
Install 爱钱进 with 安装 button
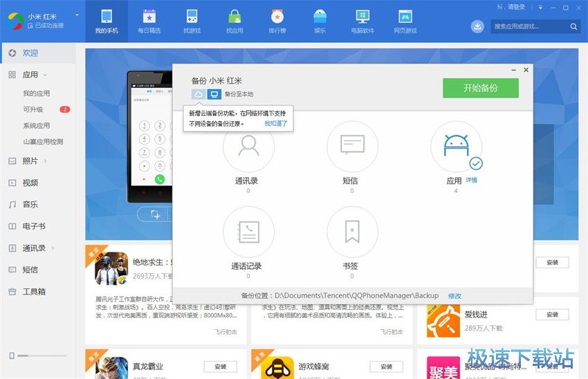tap(553, 315)
